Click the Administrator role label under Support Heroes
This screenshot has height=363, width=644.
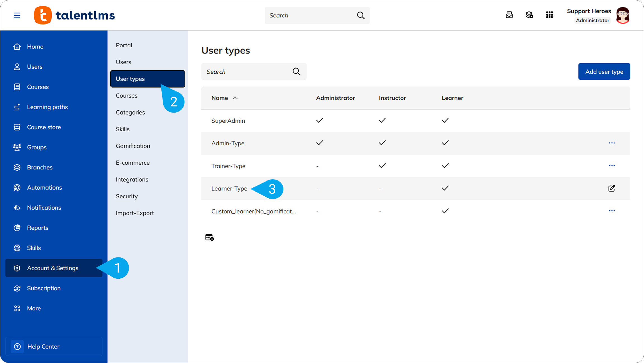tap(593, 20)
